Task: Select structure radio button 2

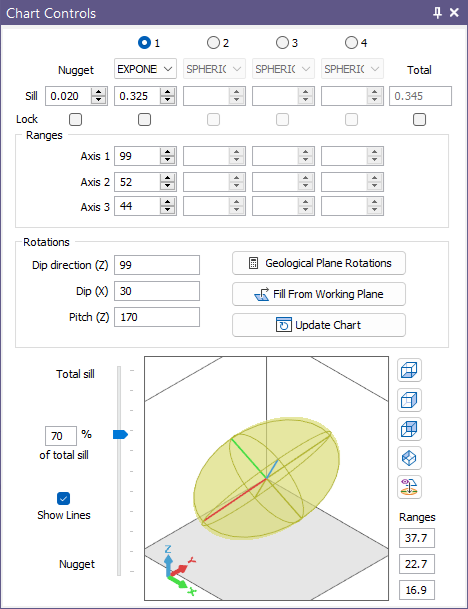Action: click(213, 42)
